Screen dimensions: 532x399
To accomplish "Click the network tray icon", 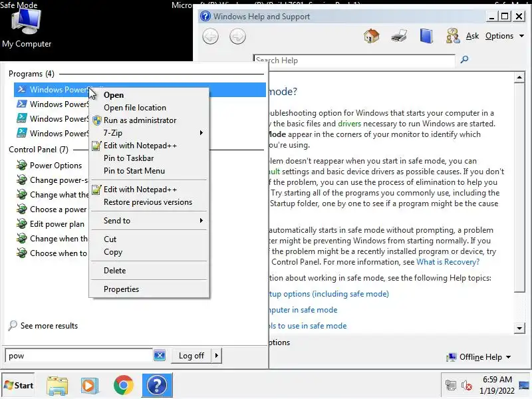I will [x=451, y=386].
